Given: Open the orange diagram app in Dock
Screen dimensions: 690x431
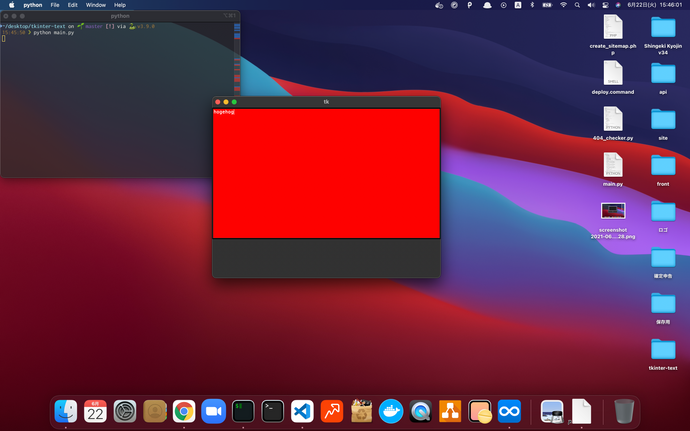Looking at the screenshot, I should (450, 411).
